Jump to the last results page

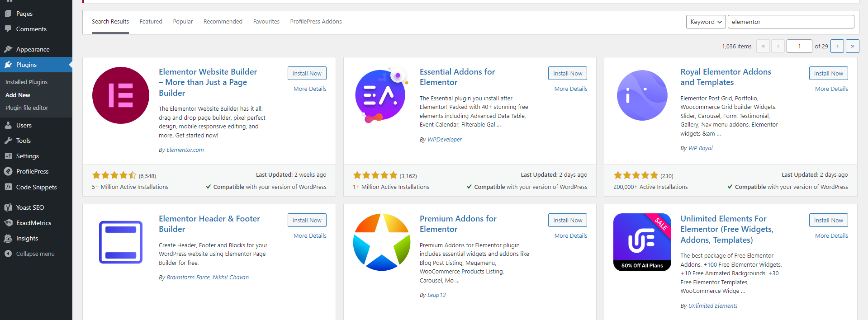(x=852, y=46)
